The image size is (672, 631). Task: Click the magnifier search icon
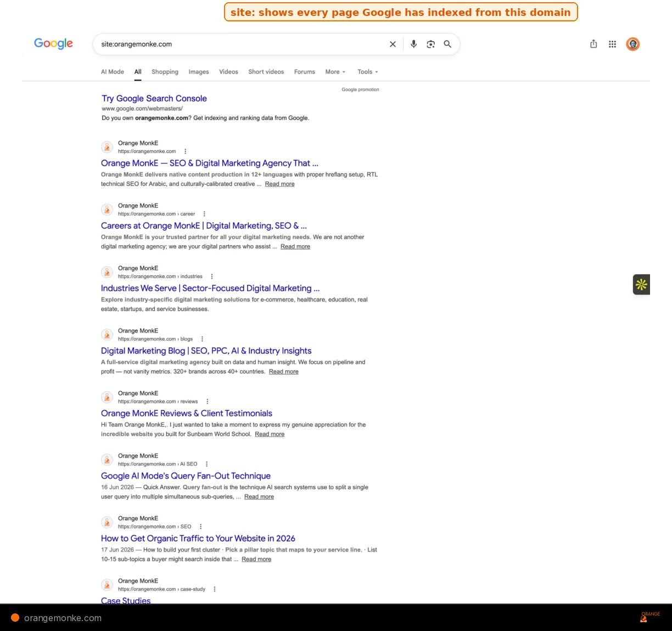pos(447,44)
